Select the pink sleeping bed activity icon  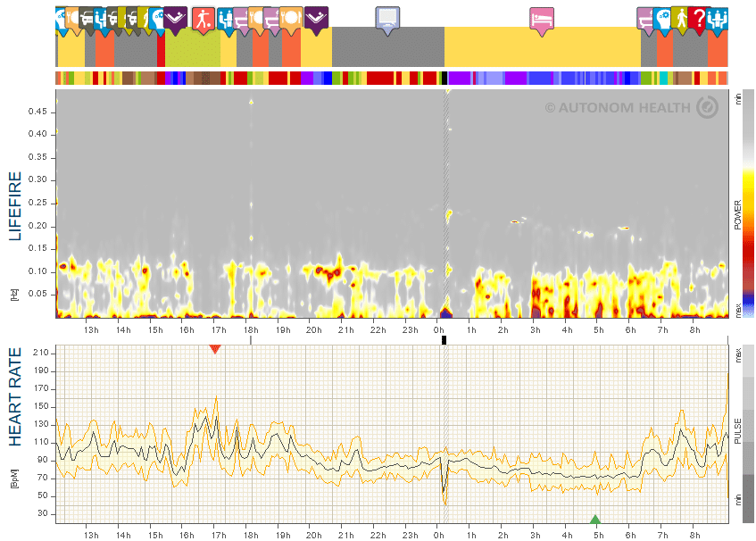click(542, 21)
